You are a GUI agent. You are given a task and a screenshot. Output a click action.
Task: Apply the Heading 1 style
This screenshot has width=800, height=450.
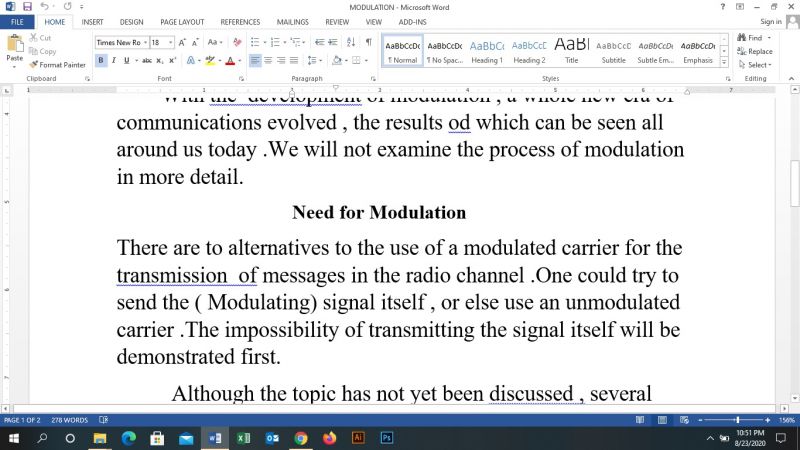click(487, 50)
